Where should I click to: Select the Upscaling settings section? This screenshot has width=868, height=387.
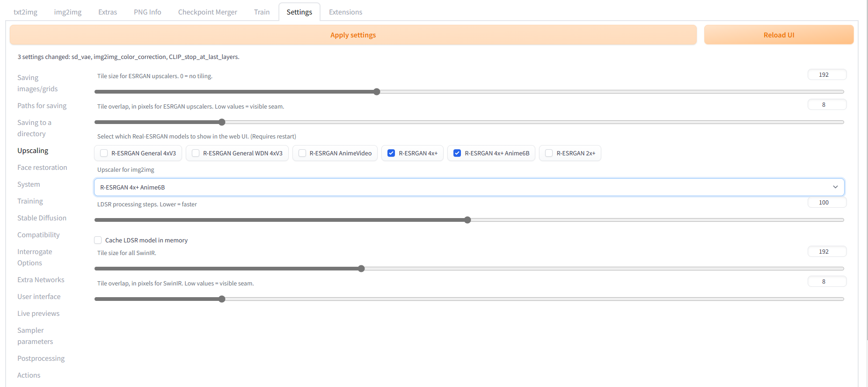tap(33, 151)
